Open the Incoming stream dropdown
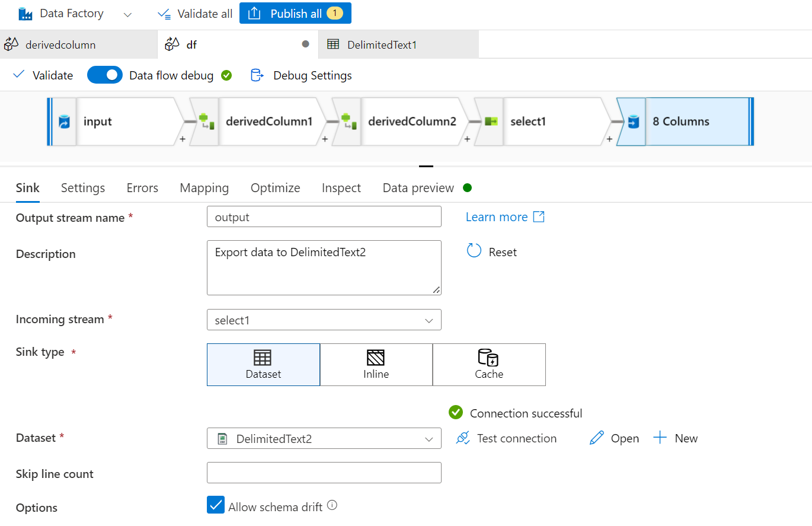812x526 pixels. [324, 320]
